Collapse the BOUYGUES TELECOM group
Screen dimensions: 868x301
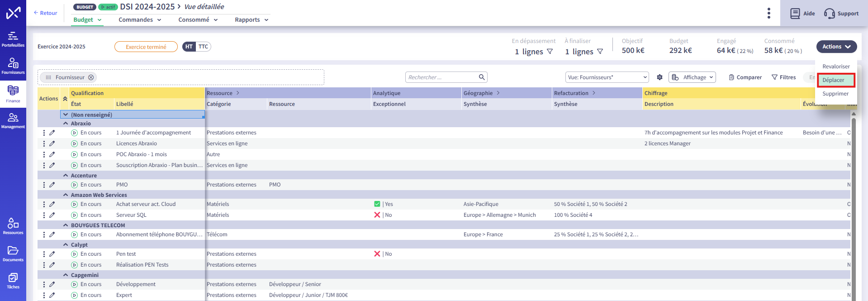coord(66,225)
